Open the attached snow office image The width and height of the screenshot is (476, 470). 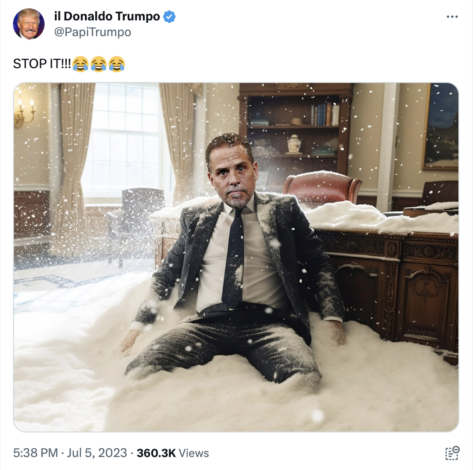(236, 257)
